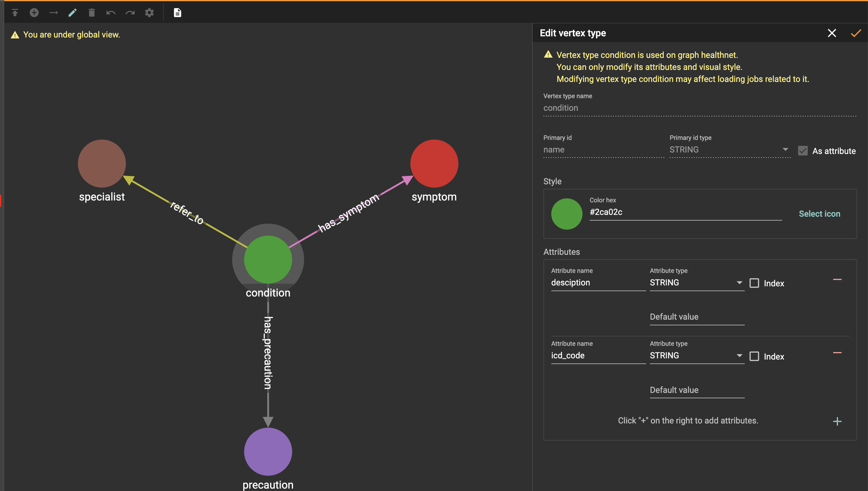Enable Index for icd_code attribute

point(754,356)
